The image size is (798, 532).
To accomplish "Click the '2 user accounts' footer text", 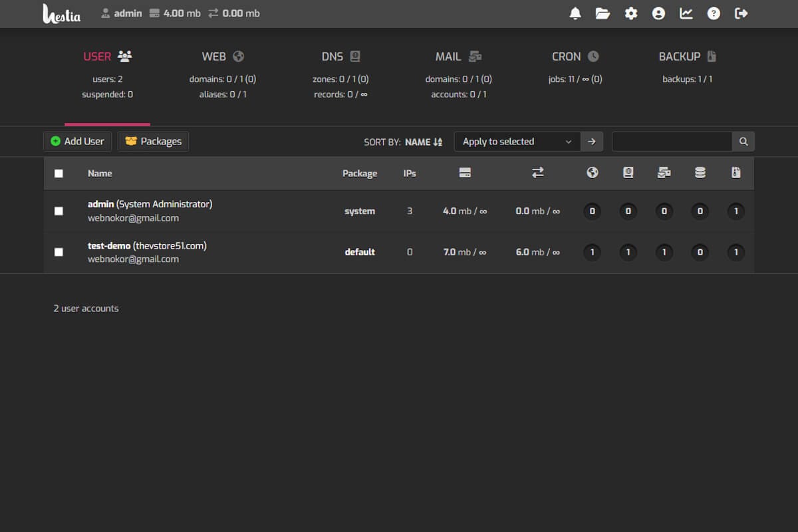I will click(x=86, y=309).
